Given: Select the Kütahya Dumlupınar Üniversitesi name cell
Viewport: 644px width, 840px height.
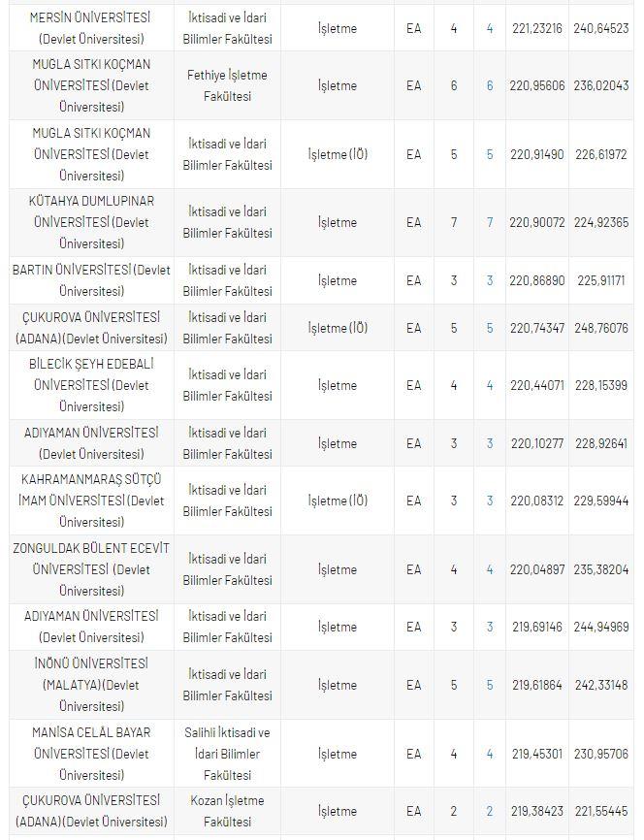Looking at the screenshot, I should pos(91,223).
